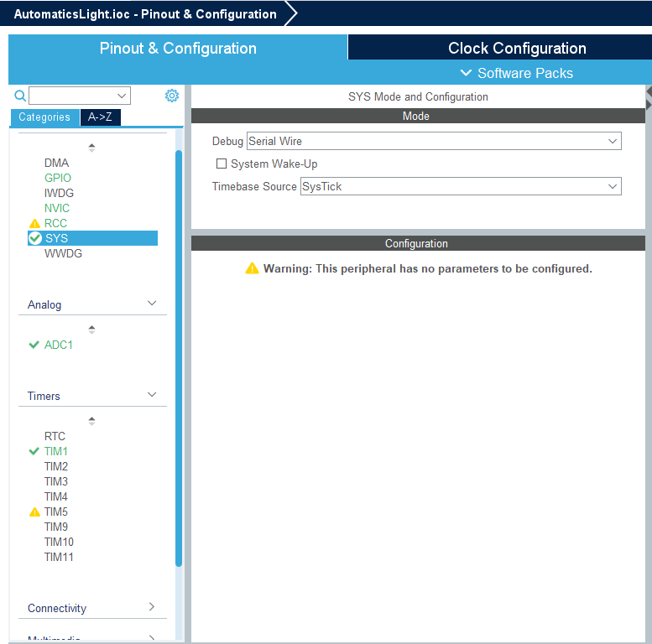Click the search magnifier icon
The width and height of the screenshot is (652, 644).
(20, 96)
